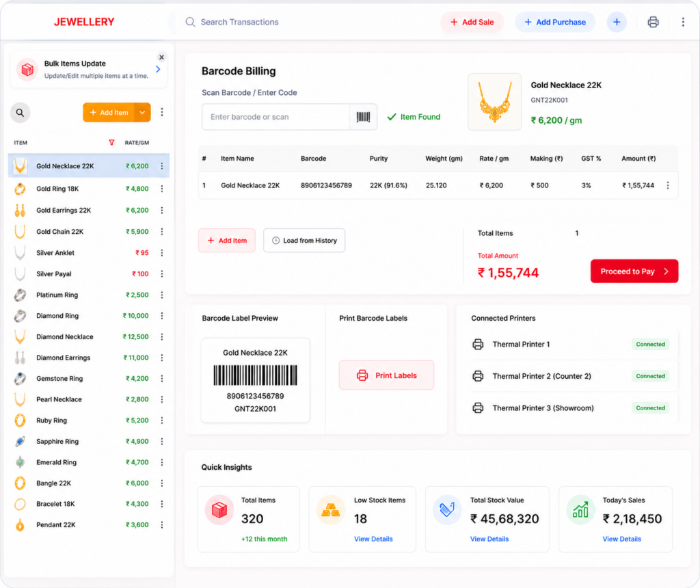This screenshot has height=588, width=700.
Task: Click barcode 8906123456789 in billing table
Action: (x=326, y=185)
